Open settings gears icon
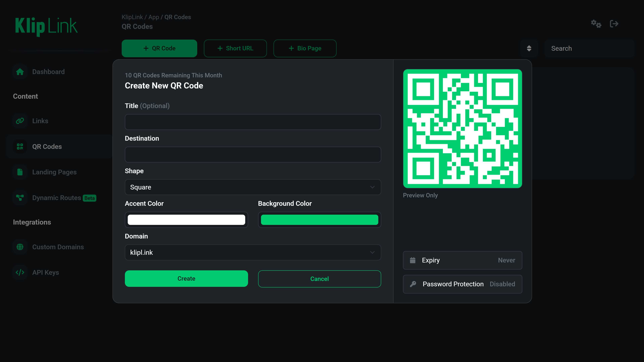This screenshot has width=644, height=362. pyautogui.click(x=596, y=24)
